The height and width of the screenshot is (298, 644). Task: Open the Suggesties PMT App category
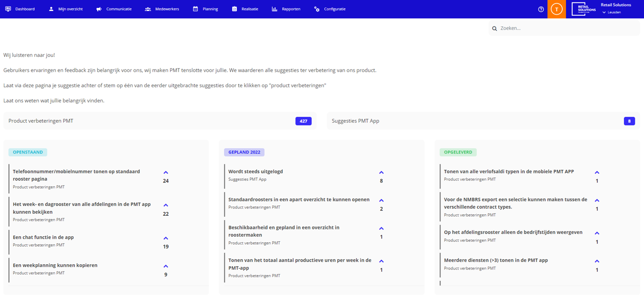(x=483, y=121)
